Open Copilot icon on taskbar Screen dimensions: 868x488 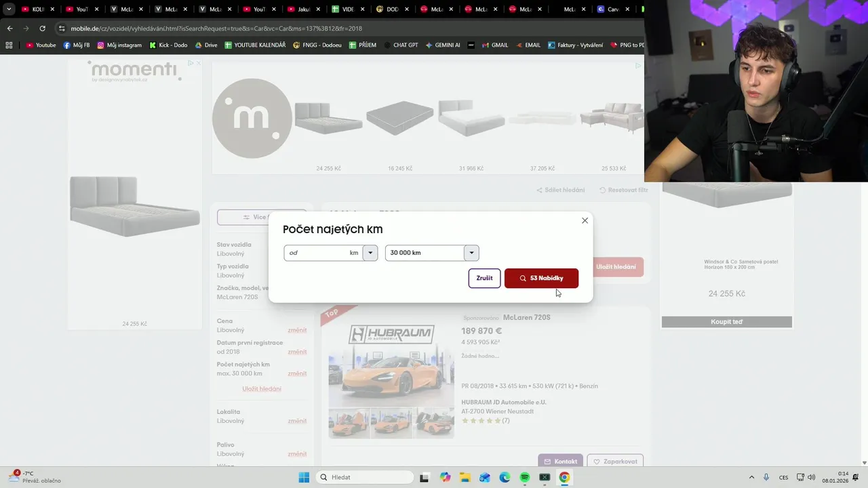445,477
